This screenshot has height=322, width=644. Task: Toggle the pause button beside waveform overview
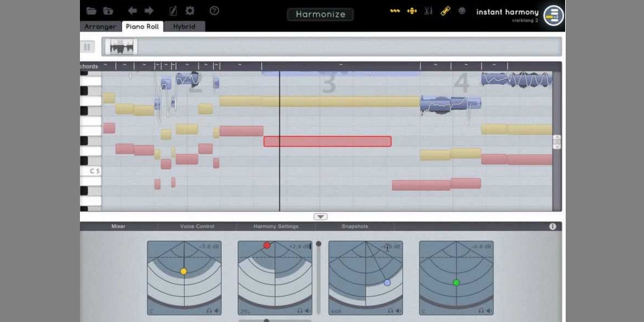[87, 47]
